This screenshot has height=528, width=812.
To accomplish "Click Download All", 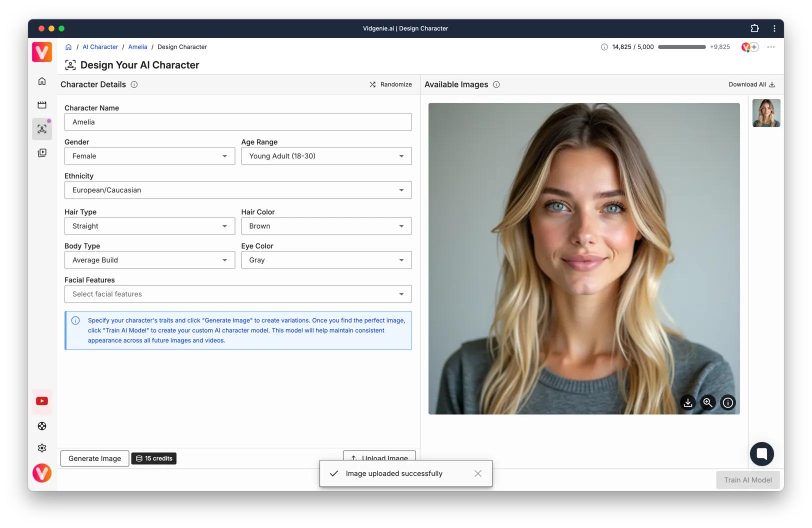I will point(751,84).
